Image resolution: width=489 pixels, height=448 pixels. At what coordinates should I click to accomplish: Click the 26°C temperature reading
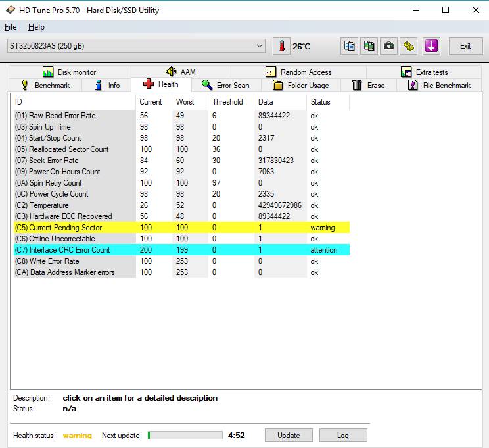(x=301, y=47)
